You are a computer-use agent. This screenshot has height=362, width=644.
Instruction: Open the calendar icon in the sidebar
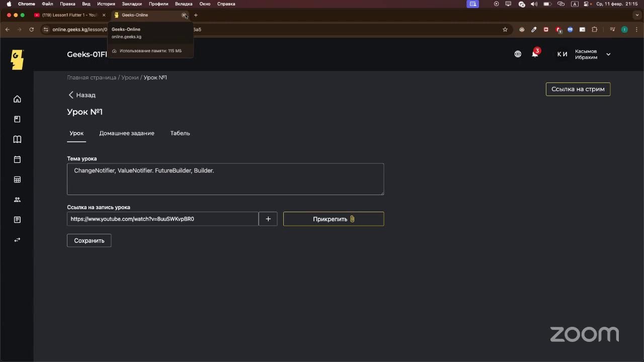point(17,159)
